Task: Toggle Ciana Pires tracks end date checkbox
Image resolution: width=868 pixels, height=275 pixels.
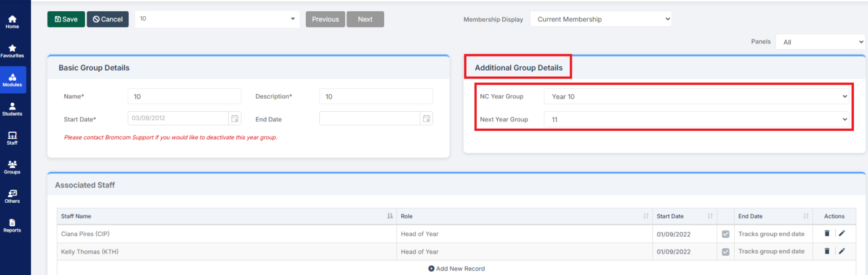Action: click(x=726, y=234)
